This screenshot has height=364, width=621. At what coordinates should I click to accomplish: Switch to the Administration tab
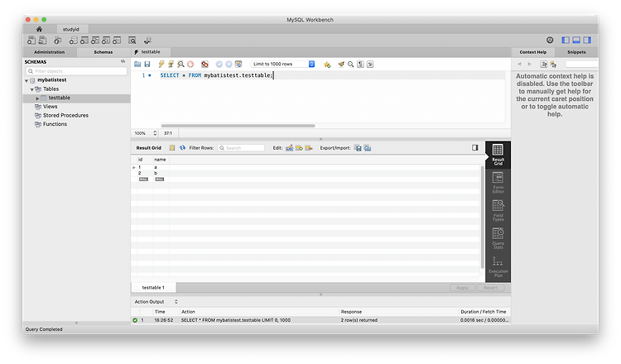[50, 52]
